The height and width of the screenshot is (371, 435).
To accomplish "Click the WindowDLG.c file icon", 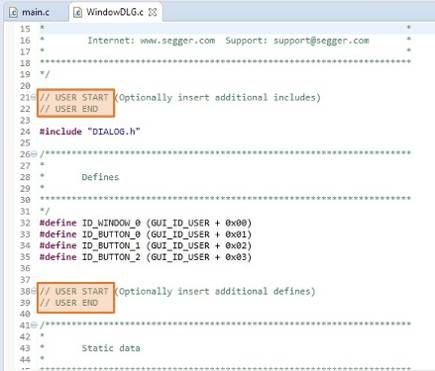I will pyautogui.click(x=77, y=13).
